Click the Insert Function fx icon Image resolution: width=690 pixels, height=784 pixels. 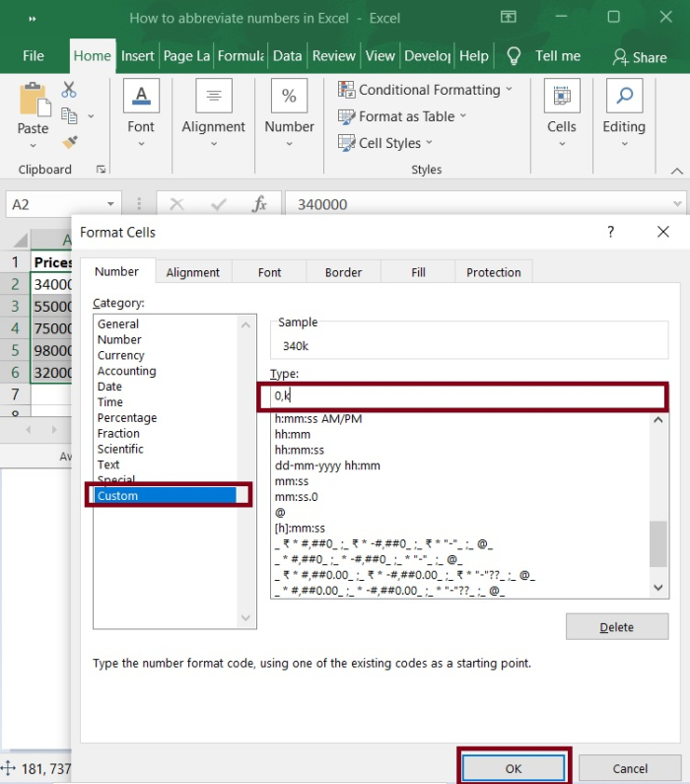(260, 204)
